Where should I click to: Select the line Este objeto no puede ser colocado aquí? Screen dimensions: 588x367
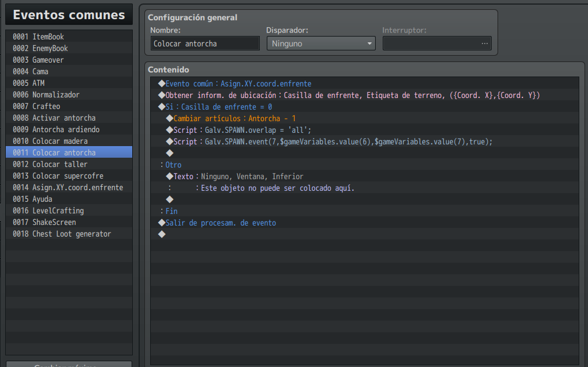coord(365,188)
